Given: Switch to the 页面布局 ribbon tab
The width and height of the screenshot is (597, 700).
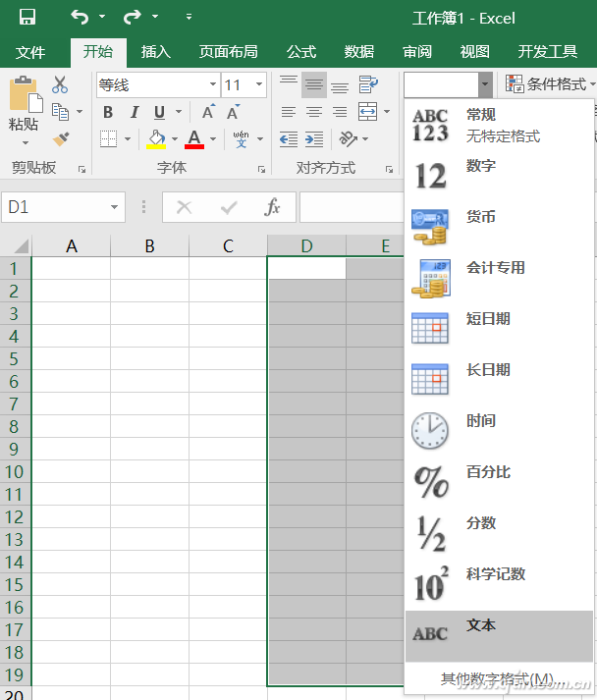Looking at the screenshot, I should [228, 52].
